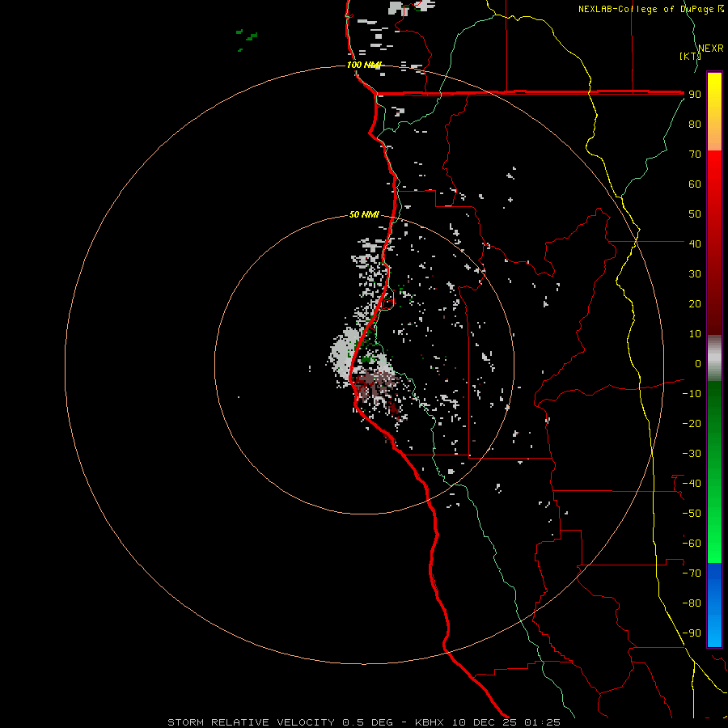728x728 pixels.
Task: Click the -60 value on velocity scale
Action: 692,544
